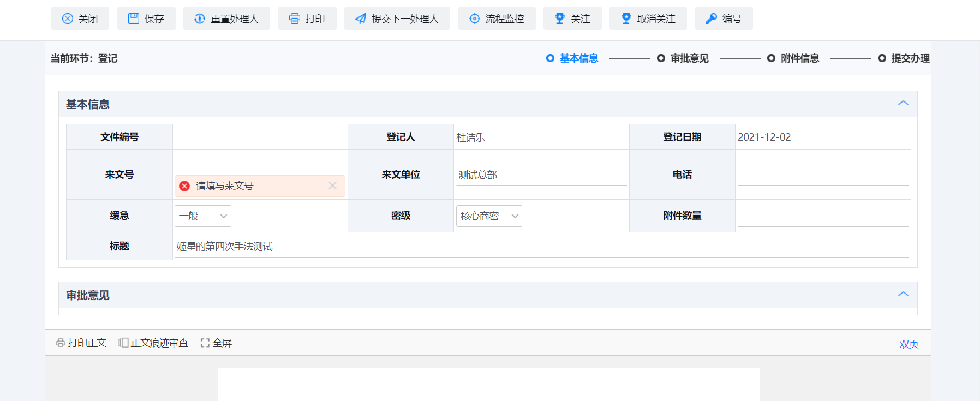
Task: Collapse the 审批意见 section
Action: 903,294
